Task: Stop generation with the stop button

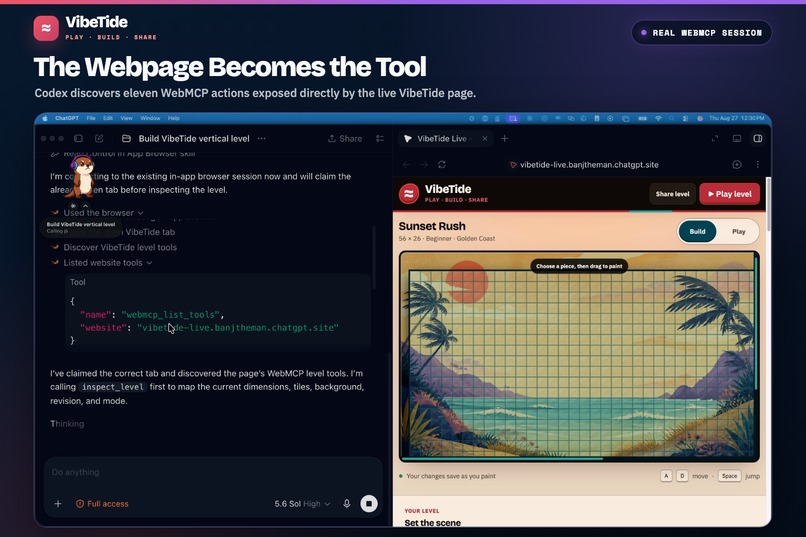Action: (x=369, y=504)
